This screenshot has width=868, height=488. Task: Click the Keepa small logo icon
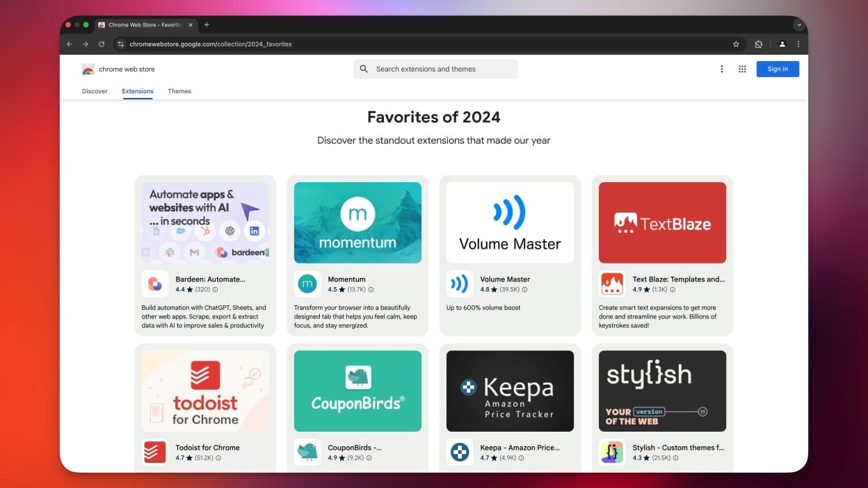[x=459, y=452]
